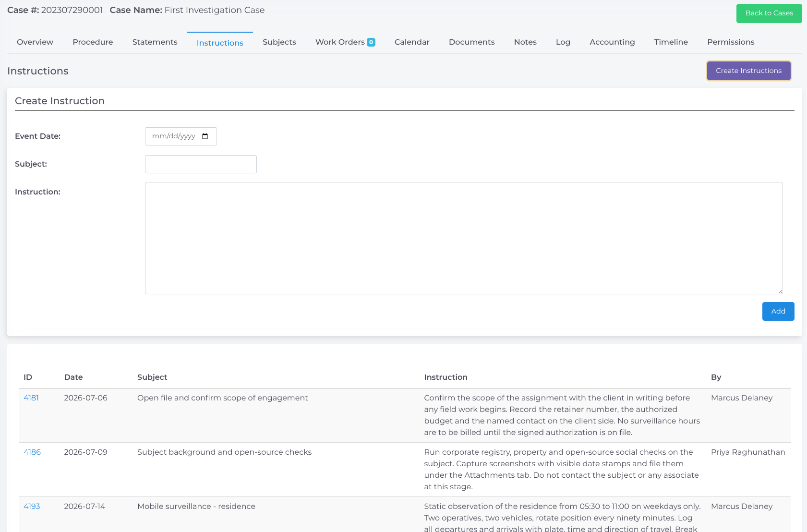Viewport: 807px width, 532px height.
Task: Select date 2026-07-06 in the table
Action: 85,398
